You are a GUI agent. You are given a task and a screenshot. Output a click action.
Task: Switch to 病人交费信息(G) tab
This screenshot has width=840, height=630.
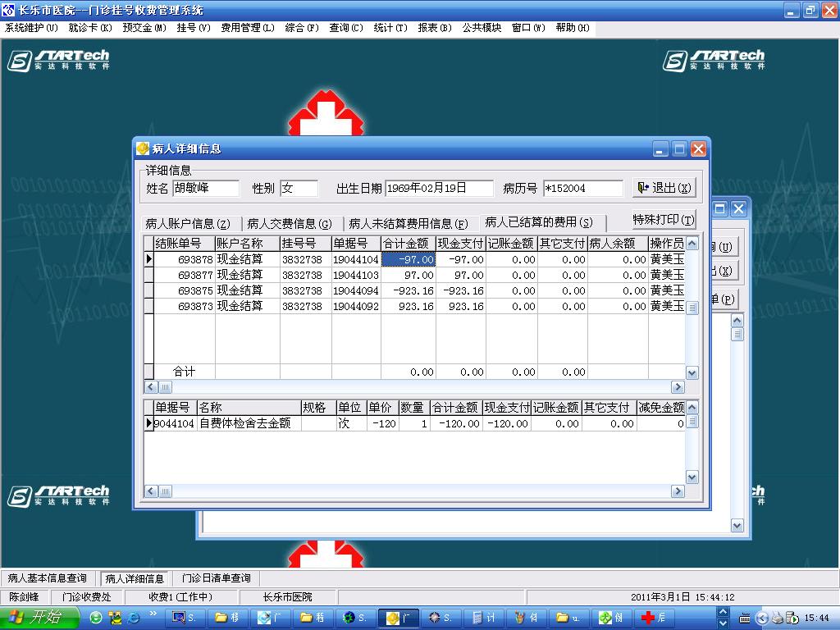pyautogui.click(x=290, y=223)
